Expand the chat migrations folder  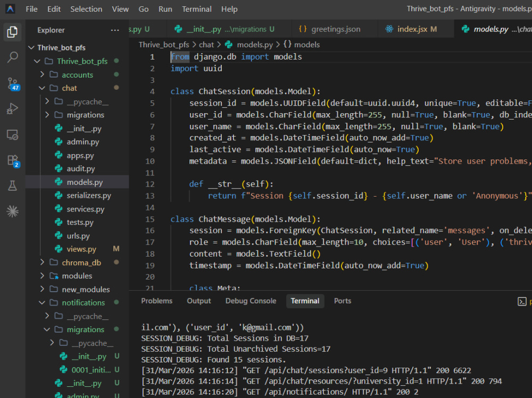[77, 115]
